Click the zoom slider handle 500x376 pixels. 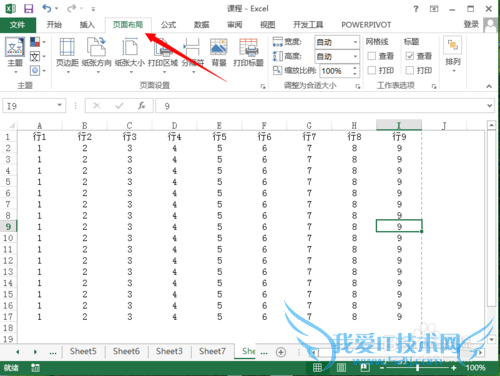417,368
